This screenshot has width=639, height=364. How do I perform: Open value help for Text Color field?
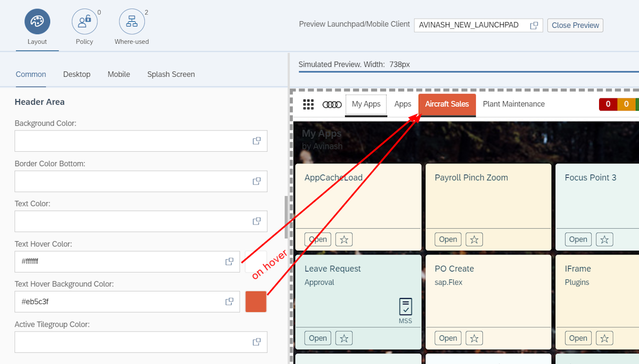pos(257,221)
